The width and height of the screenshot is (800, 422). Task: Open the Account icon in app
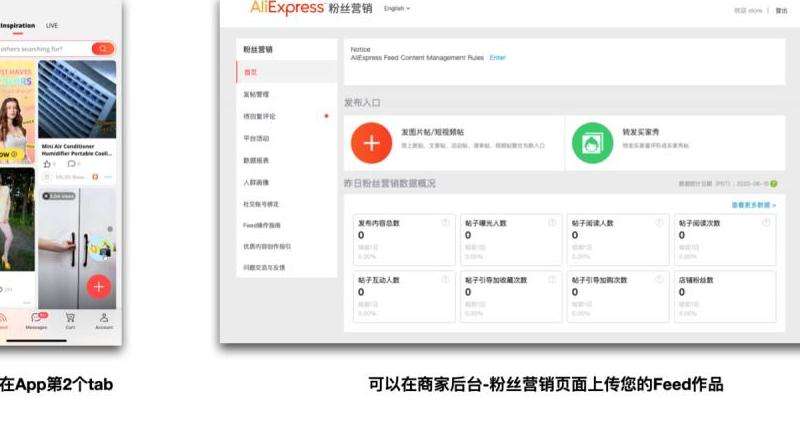click(104, 320)
